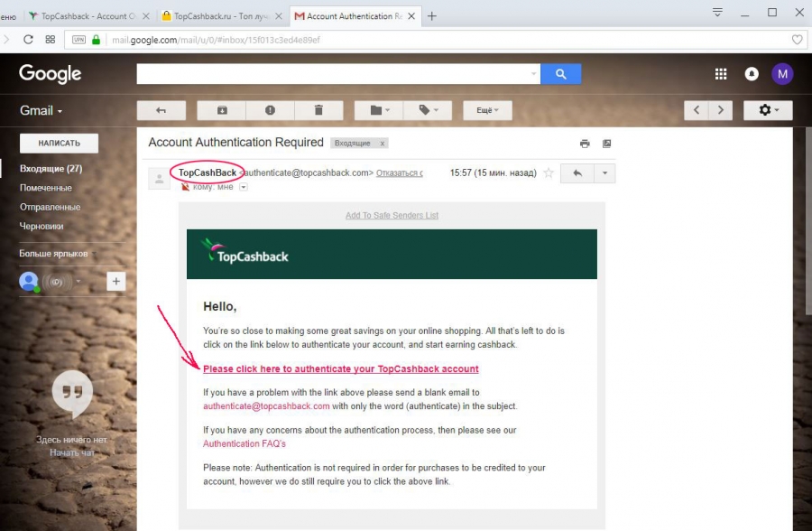Report the email as spam
This screenshot has height=531, width=812.
[270, 110]
